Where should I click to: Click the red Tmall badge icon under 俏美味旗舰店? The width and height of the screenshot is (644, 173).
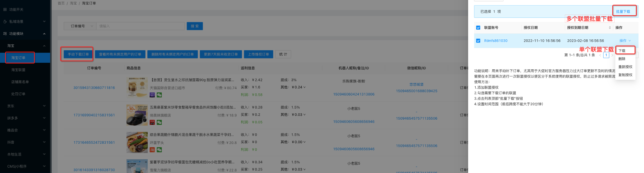coord(152,122)
